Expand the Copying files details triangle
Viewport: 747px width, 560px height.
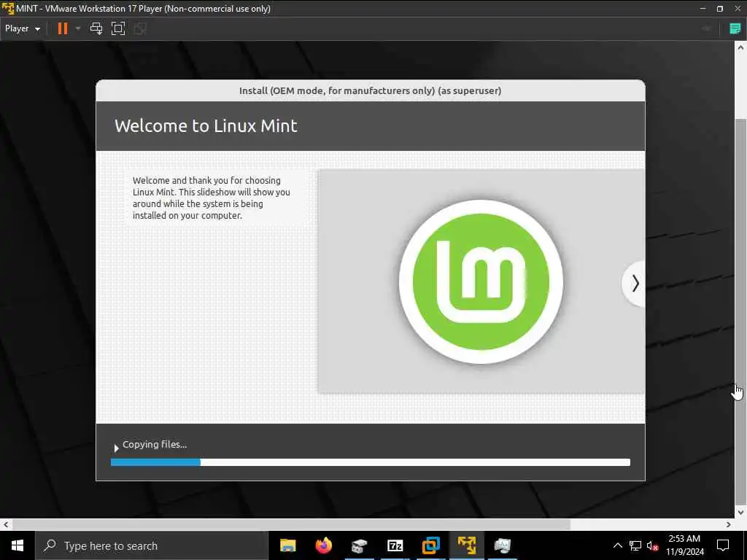(x=116, y=448)
